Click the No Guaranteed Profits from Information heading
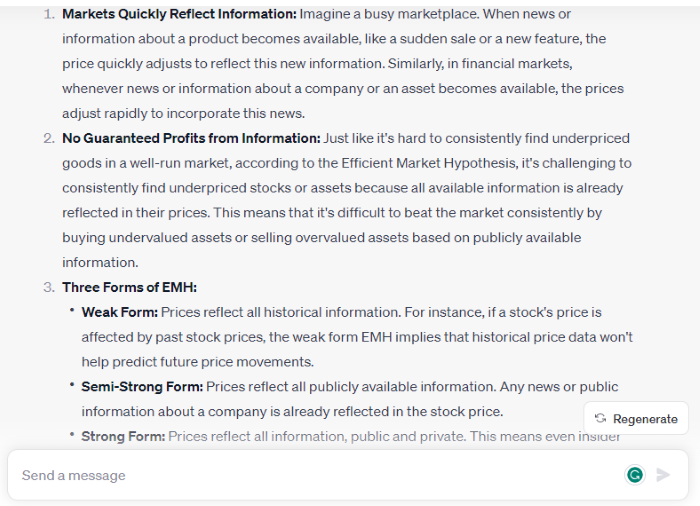 tap(191, 138)
